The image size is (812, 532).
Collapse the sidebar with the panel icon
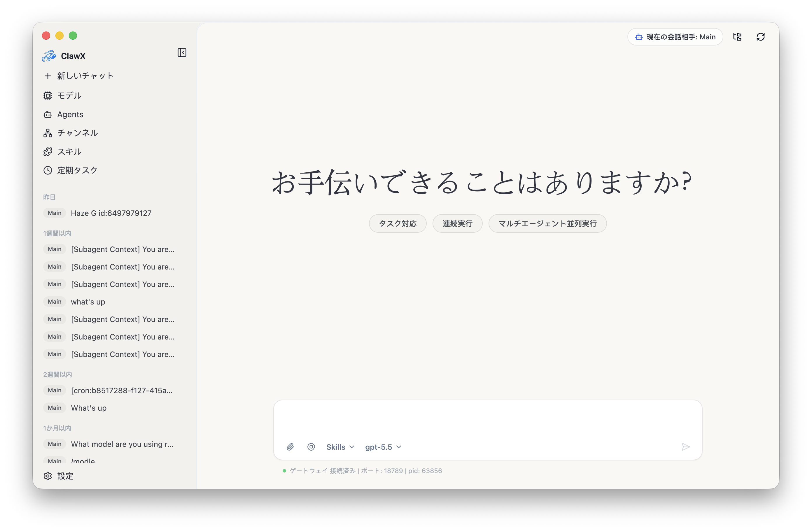point(182,52)
